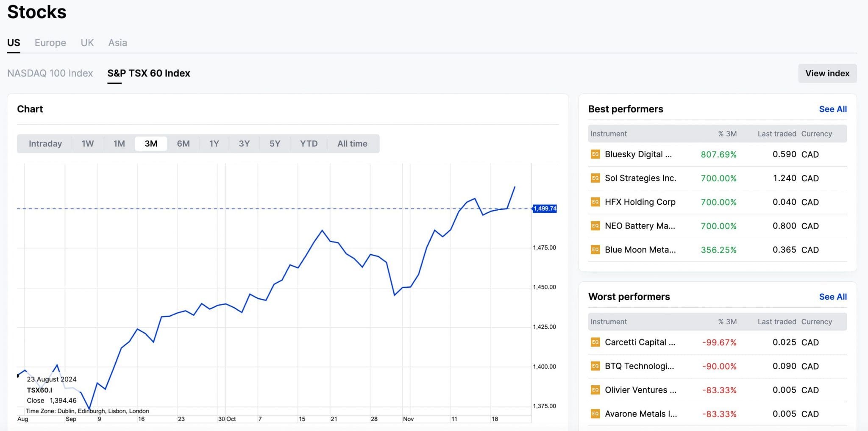This screenshot has height=431, width=868.
Task: Click the EQ icon beside Sol Strategies Inc.
Action: [x=595, y=178]
